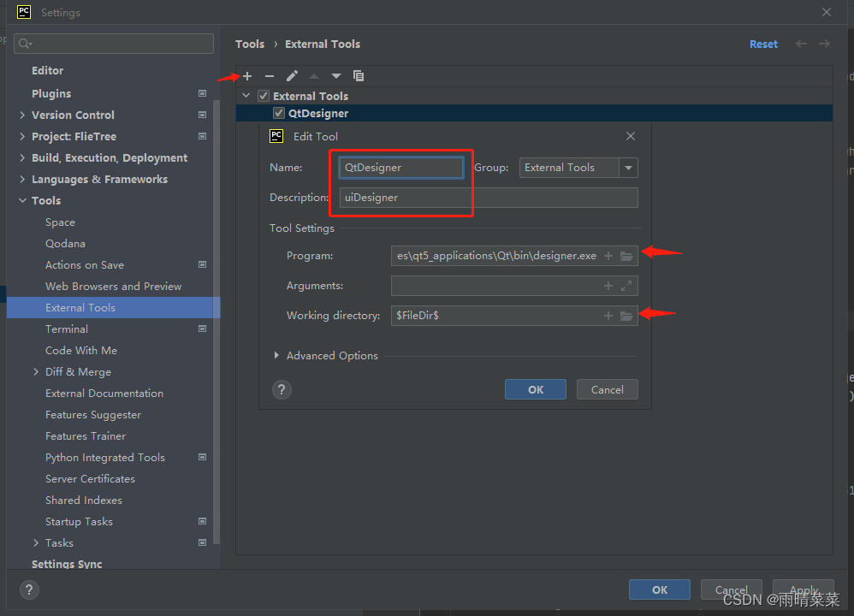The height and width of the screenshot is (616, 854).
Task: Click the move down arrow icon
Action: coord(336,76)
